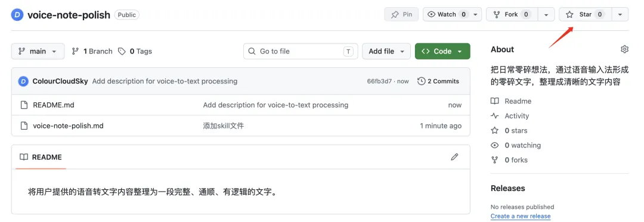Click the ColourCloudSky avatar in commit row
644x222 pixels.
23,81
